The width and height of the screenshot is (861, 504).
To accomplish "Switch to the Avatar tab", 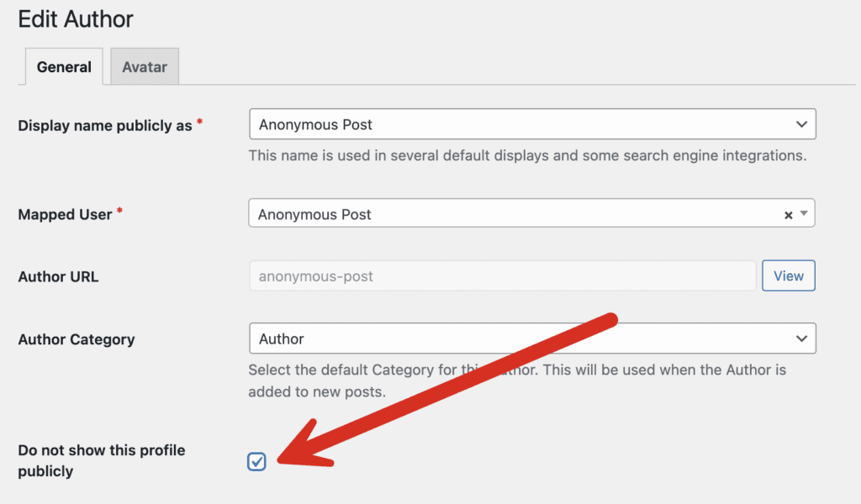I will 145,67.
